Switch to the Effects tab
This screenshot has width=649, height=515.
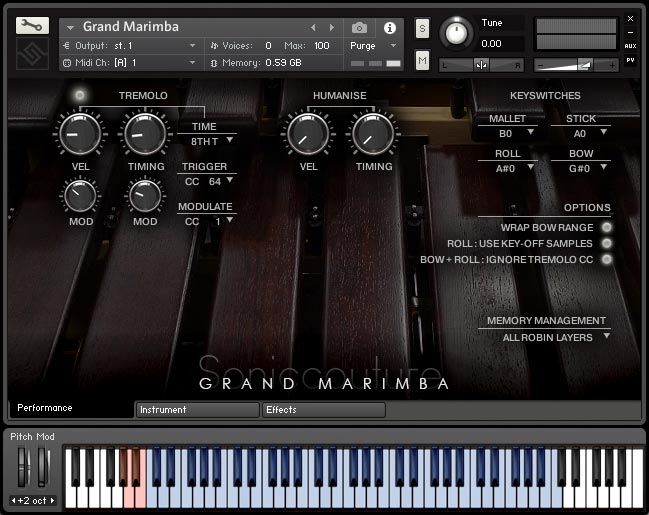[x=324, y=410]
